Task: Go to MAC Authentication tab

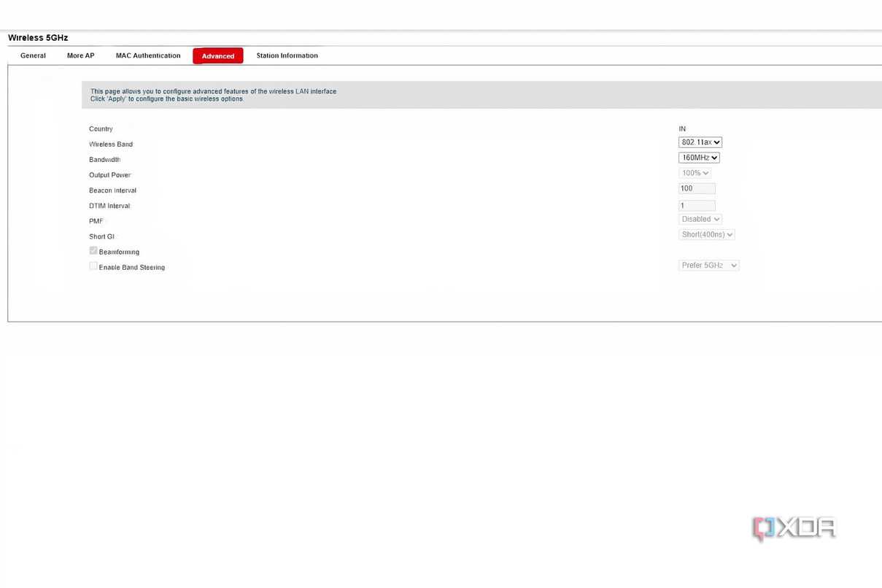Action: pyautogui.click(x=148, y=55)
